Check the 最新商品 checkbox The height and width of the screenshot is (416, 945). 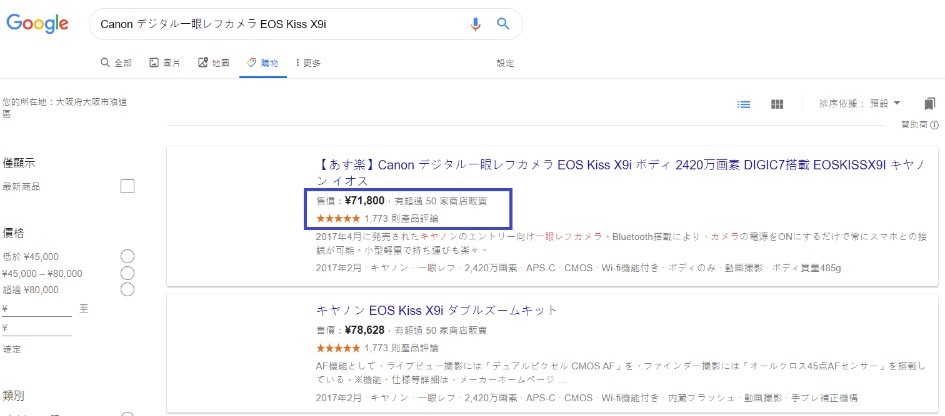tap(127, 186)
